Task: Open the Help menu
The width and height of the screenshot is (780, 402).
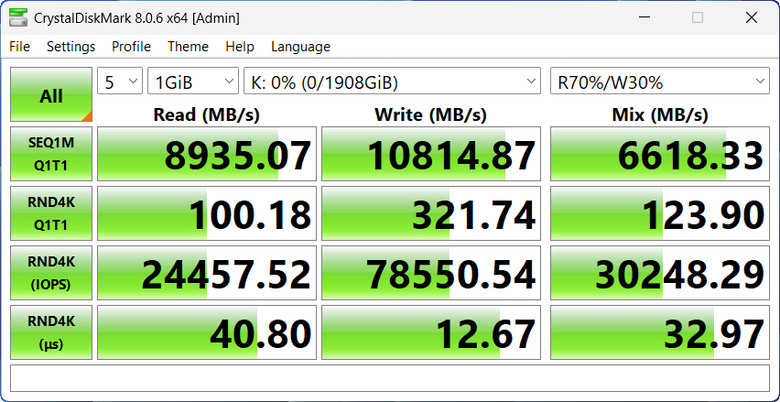Action: (240, 47)
